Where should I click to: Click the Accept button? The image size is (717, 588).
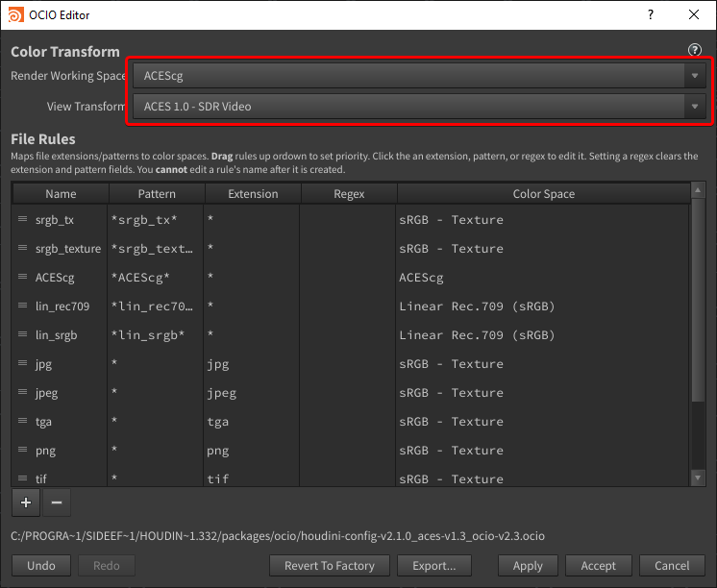pos(598,566)
